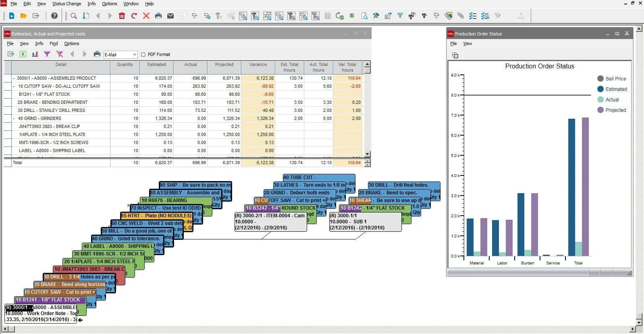
Task: Click the Estimated legend swatch
Action: pos(600,89)
